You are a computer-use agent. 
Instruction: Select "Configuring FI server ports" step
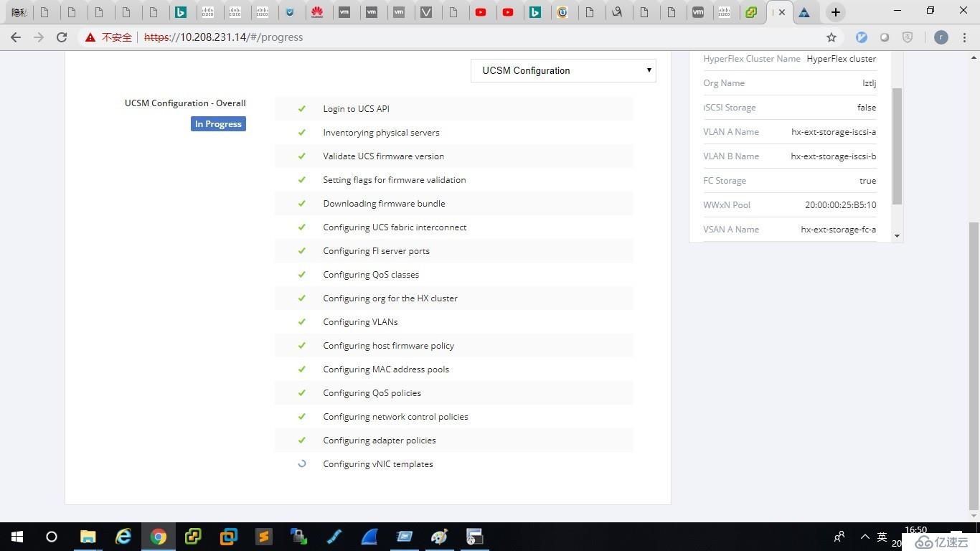(x=376, y=251)
